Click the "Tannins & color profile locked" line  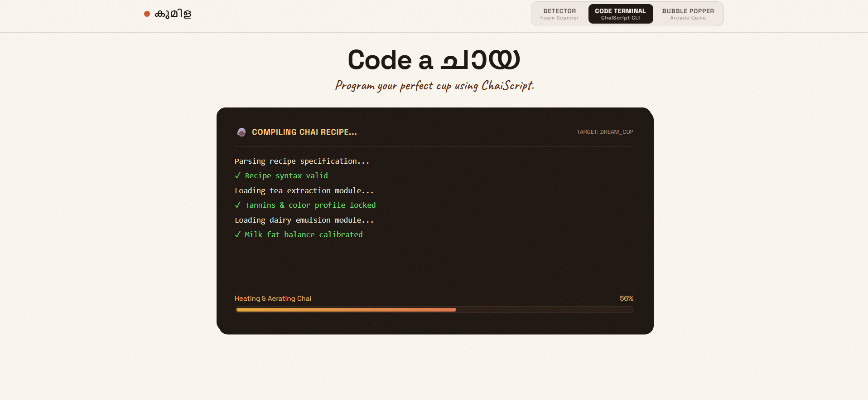(305, 205)
